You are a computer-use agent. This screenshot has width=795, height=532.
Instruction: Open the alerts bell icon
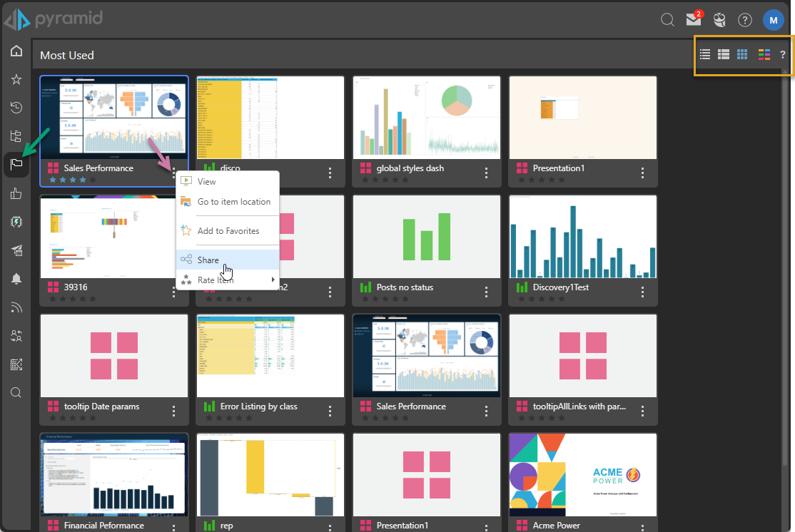[x=16, y=279]
